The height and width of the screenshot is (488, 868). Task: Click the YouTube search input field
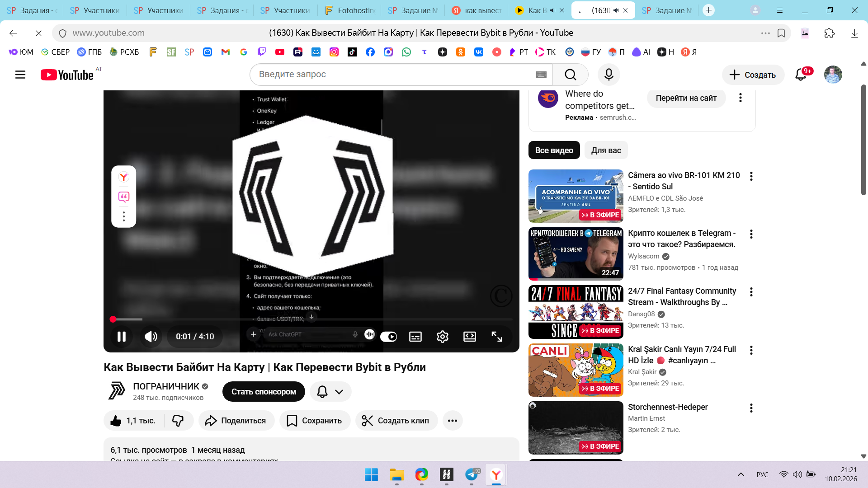coord(393,75)
